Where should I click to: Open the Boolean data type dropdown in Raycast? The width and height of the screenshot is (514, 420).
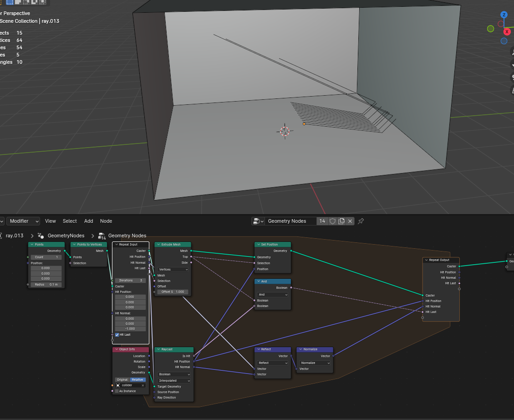click(x=174, y=374)
